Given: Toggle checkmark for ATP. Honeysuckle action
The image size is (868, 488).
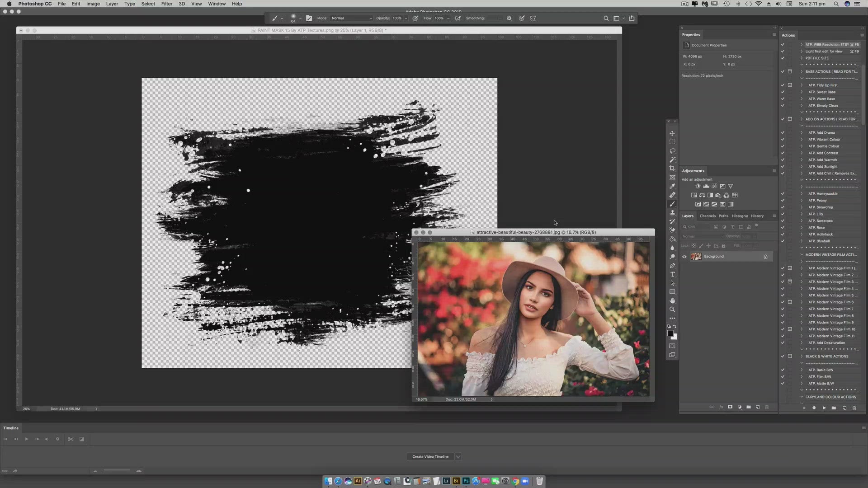Looking at the screenshot, I should 783,193.
